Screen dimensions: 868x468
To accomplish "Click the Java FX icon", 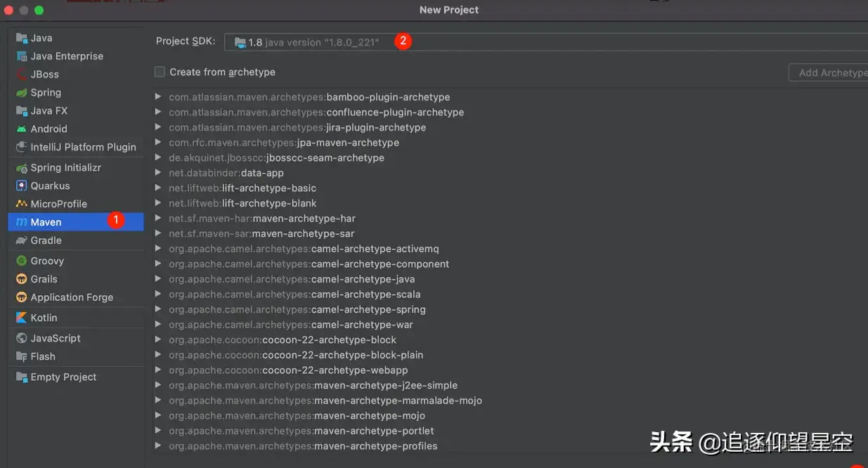I will (x=22, y=111).
